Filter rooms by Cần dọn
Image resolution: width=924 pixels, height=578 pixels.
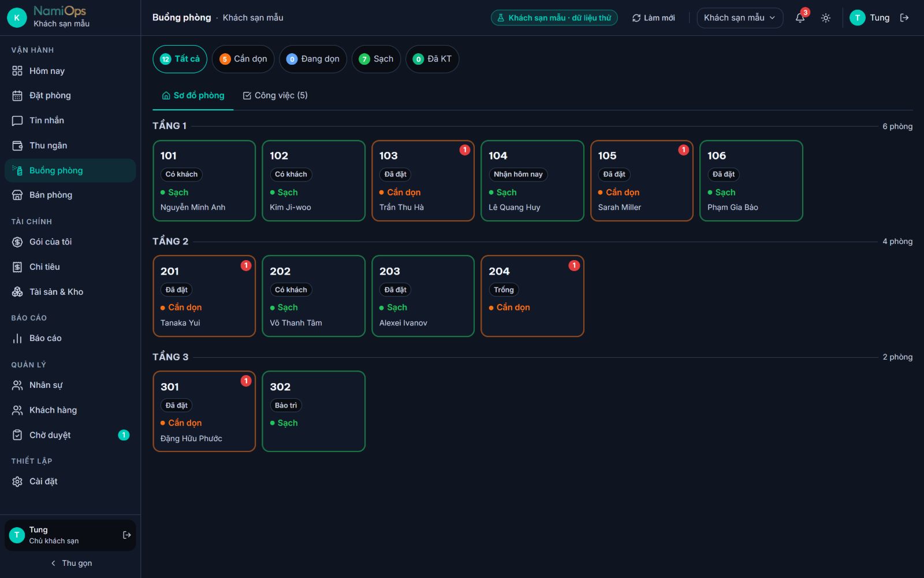243,59
